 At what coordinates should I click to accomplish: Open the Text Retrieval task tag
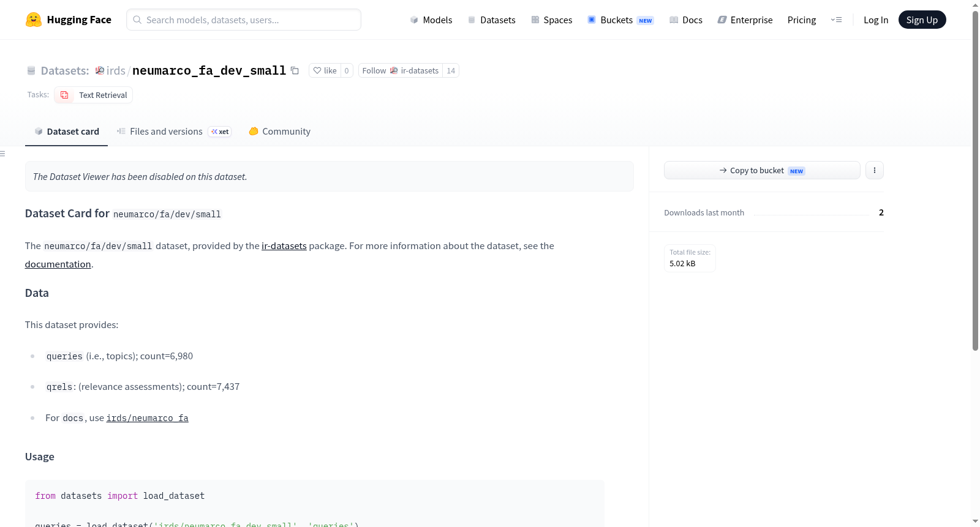[94, 95]
